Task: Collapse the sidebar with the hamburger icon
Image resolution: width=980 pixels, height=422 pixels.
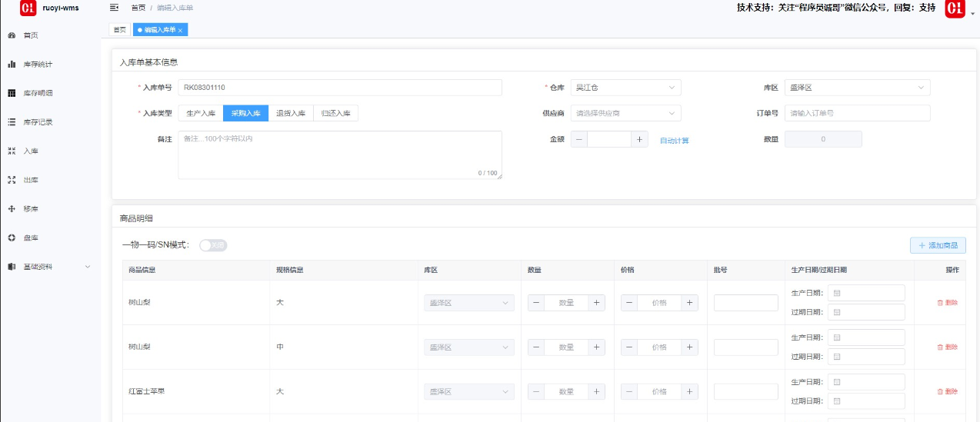Action: [115, 8]
